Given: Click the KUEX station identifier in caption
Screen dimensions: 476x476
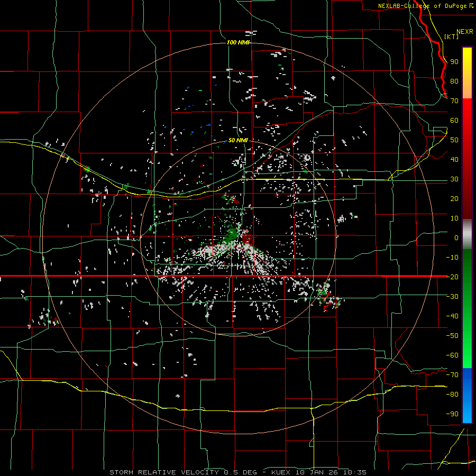Looking at the screenshot, I should click(x=281, y=472).
